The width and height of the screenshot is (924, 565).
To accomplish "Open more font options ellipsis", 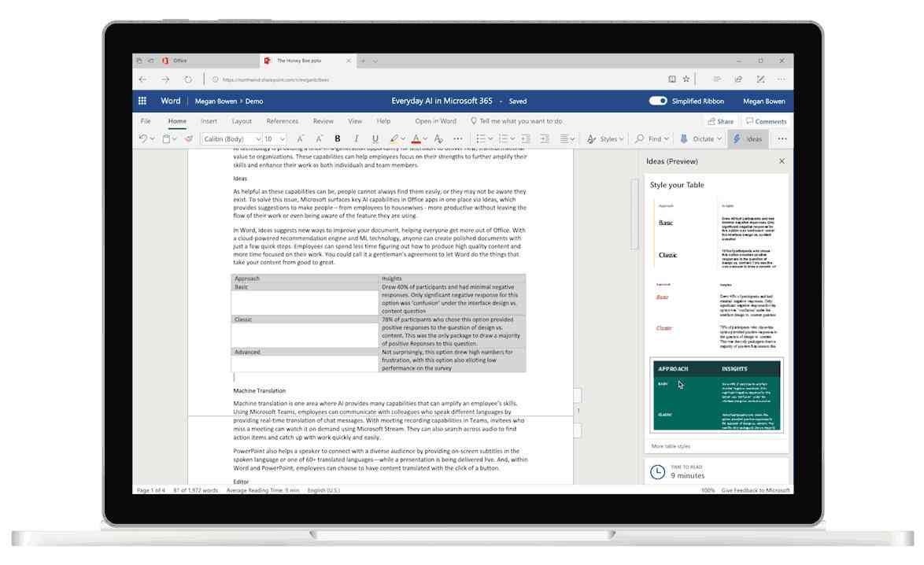I will (458, 138).
